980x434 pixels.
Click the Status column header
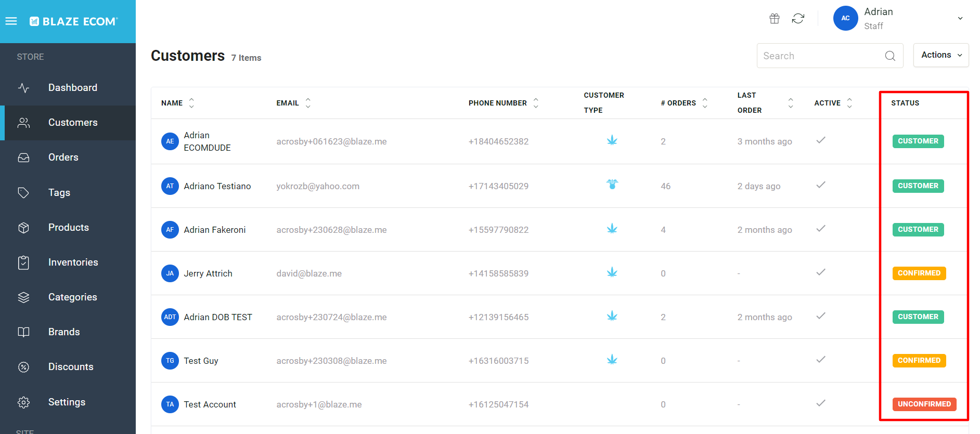[905, 103]
